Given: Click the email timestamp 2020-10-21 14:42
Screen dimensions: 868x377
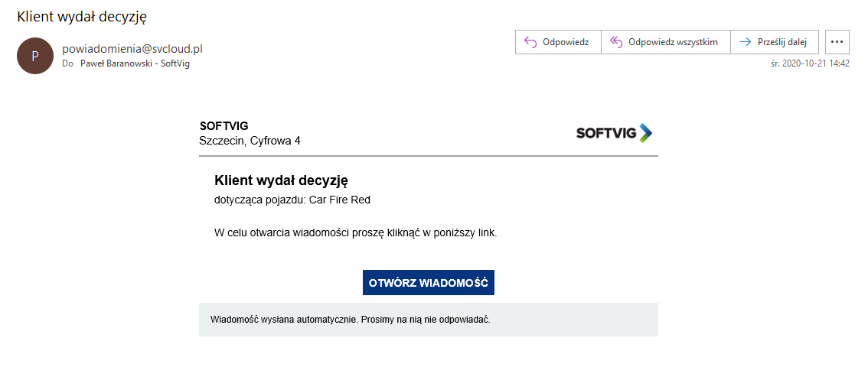Looking at the screenshot, I should 810,63.
